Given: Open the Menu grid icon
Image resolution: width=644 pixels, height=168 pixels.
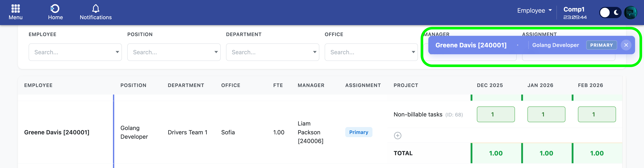Looking at the screenshot, I should coord(15,9).
